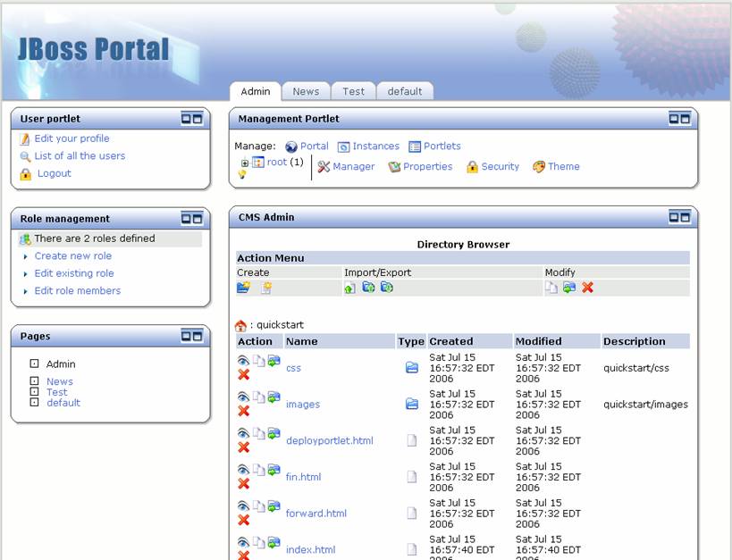Screen dimensions: 732x560
Task: View index.html with its eye icon
Action: point(243,542)
